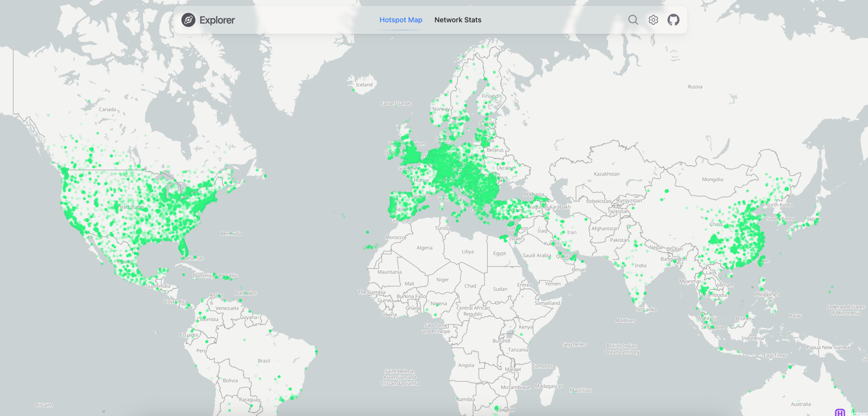Open the search magnifier icon
The height and width of the screenshot is (416, 868).
tap(633, 20)
